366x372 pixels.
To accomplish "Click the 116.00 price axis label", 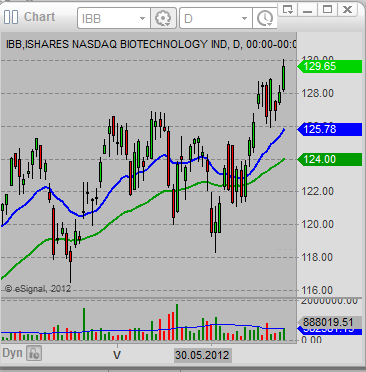I will pyautogui.click(x=317, y=290).
